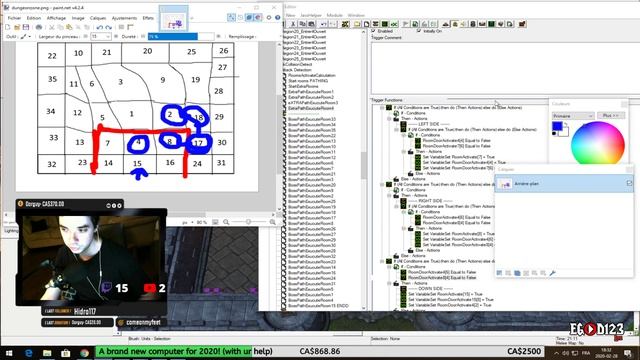The height and width of the screenshot is (360, 640).
Task: Open paint.net help icon
Action: (278, 18)
